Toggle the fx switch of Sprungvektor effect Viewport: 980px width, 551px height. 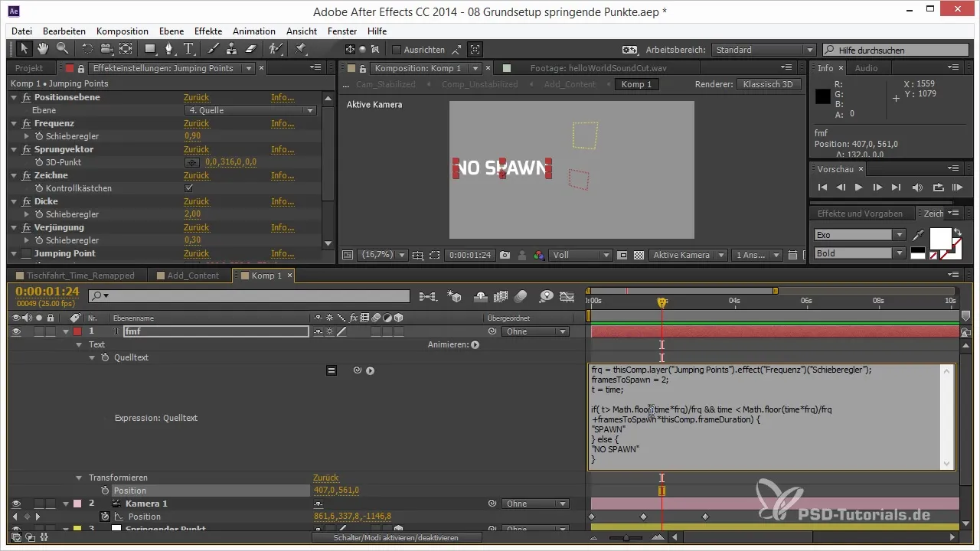pos(27,149)
